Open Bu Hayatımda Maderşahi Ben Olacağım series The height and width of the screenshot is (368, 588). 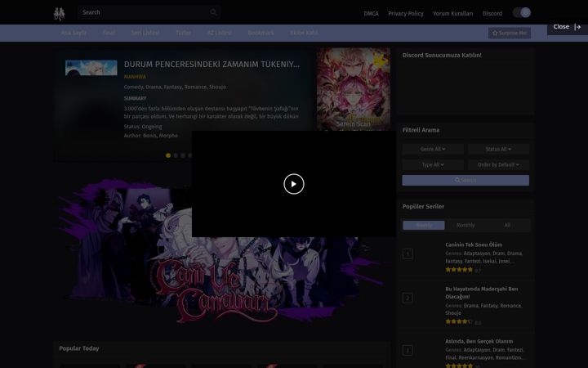point(482,293)
